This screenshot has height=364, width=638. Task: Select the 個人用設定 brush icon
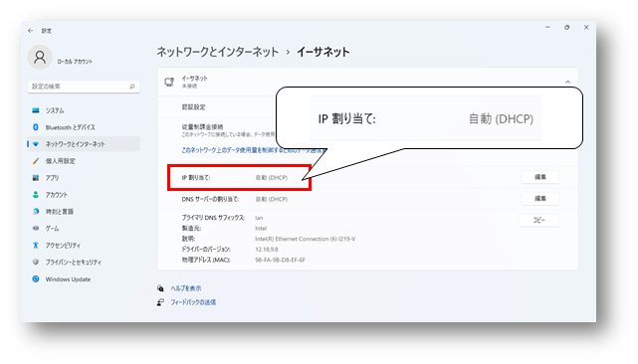click(x=36, y=161)
